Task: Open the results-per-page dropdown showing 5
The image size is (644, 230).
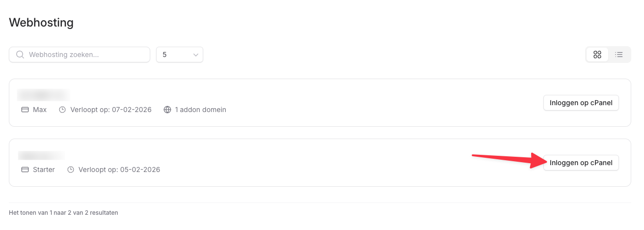Action: pos(179,55)
